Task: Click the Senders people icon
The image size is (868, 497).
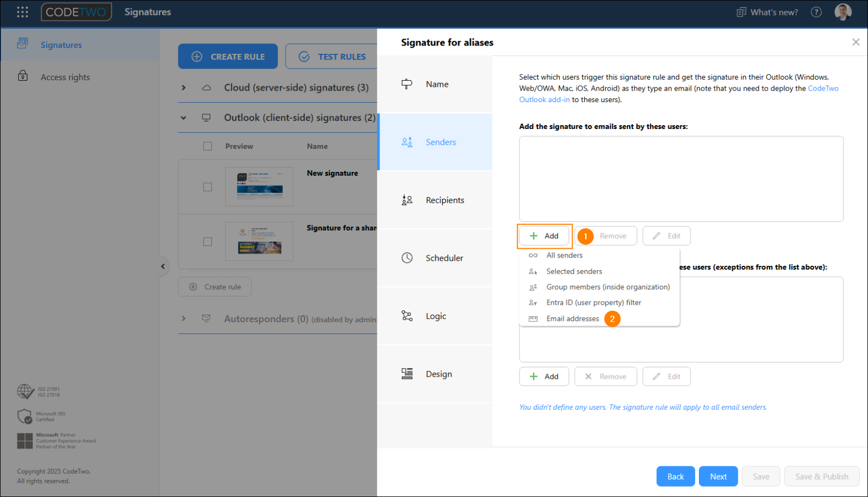Action: pos(407,142)
